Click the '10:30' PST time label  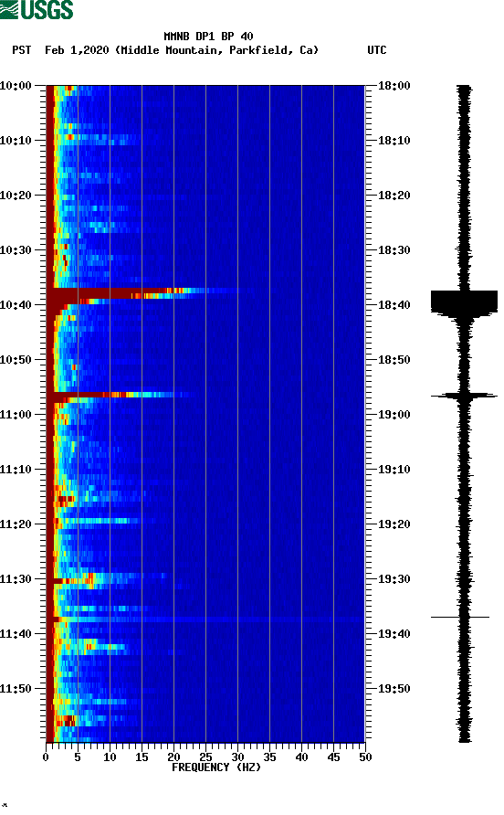16,250
